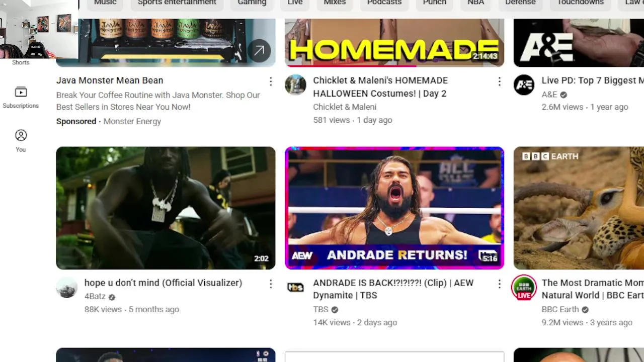Open hope u don't mind (Official Visualizer) title
Screen dimensions: 644x362
pyautogui.click(x=163, y=283)
